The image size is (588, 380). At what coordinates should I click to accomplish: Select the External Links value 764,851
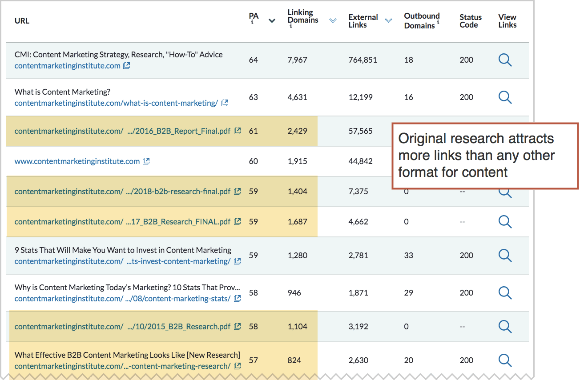pos(363,60)
